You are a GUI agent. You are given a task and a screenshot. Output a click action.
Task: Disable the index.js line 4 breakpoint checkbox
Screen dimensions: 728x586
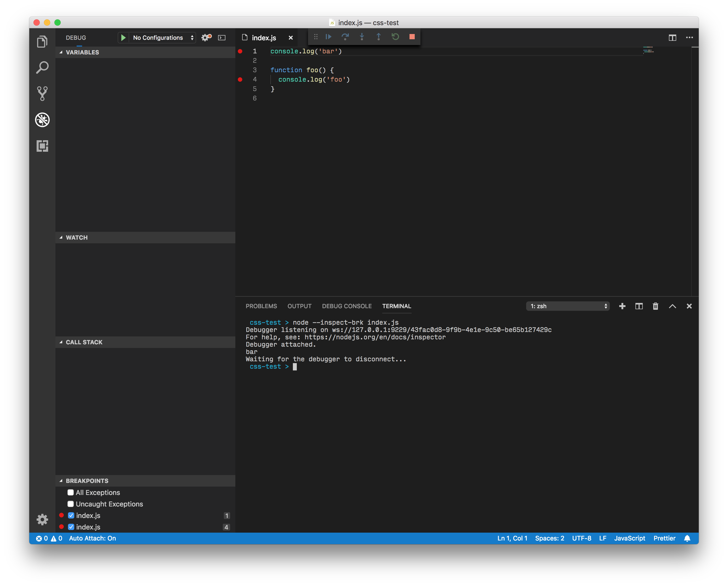tap(71, 527)
